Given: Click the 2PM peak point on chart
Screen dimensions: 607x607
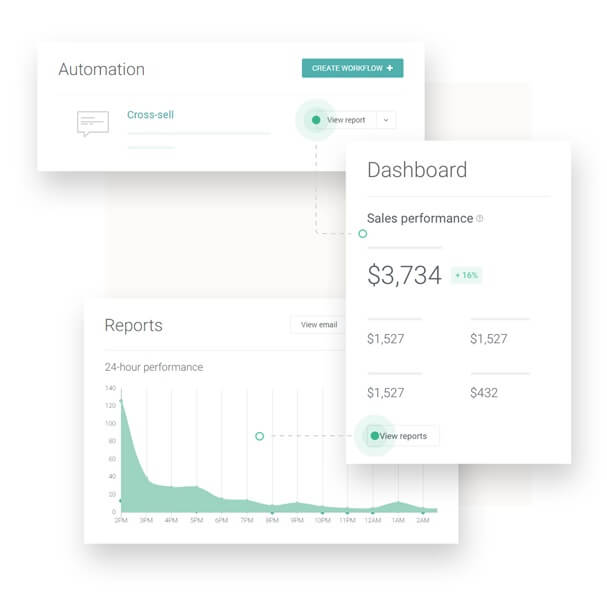Looking at the screenshot, I should coord(122,401).
